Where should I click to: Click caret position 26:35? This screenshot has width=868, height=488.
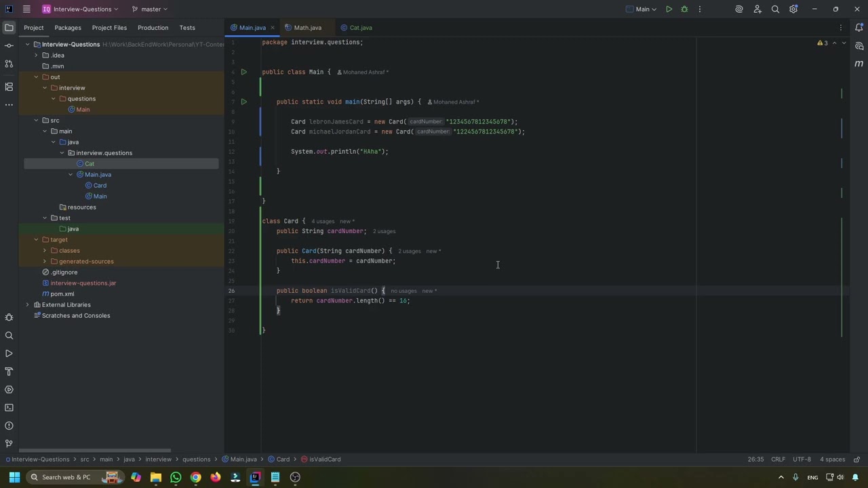[755, 459]
